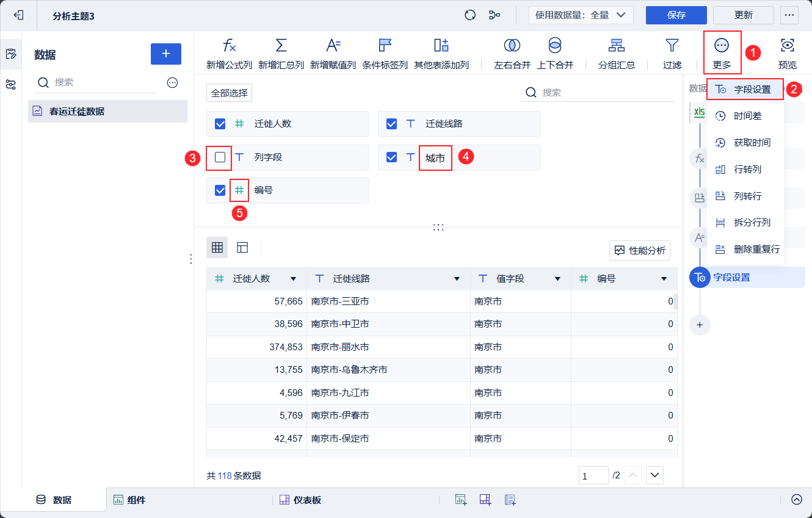This screenshot has height=518, width=812.
Task: Open 性能分析 performance analysis
Action: (x=640, y=250)
